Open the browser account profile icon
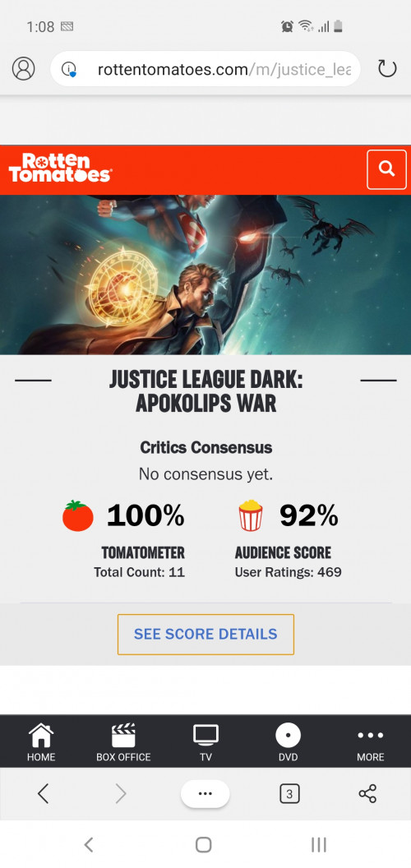 [x=23, y=69]
